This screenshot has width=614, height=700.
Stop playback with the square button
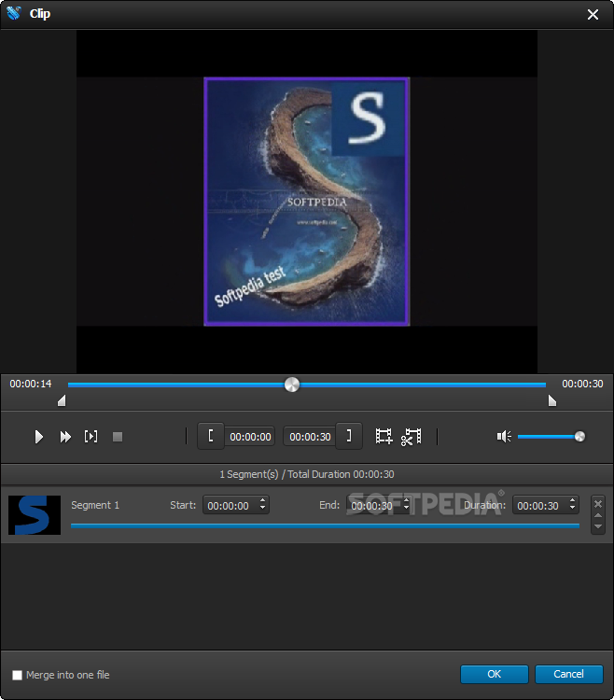(118, 437)
